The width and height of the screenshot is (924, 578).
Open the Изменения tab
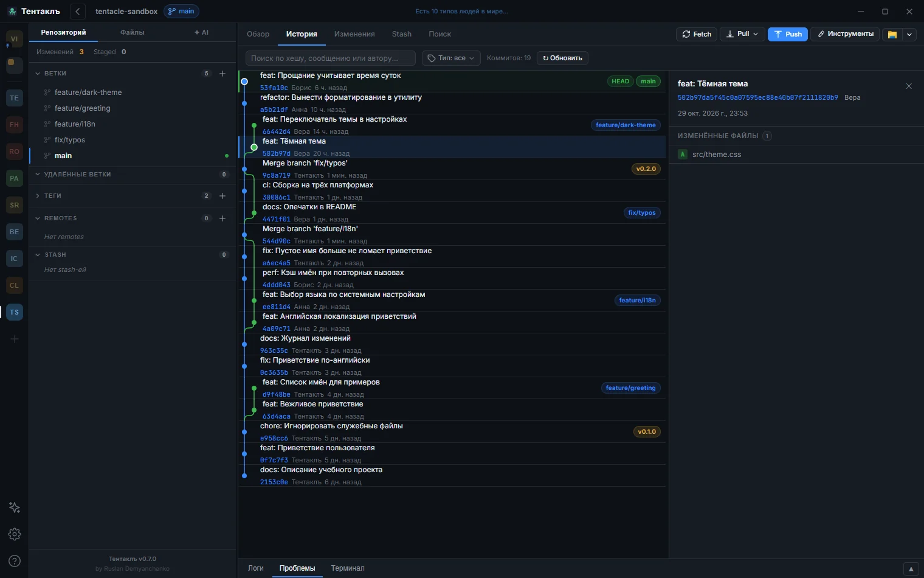(354, 34)
